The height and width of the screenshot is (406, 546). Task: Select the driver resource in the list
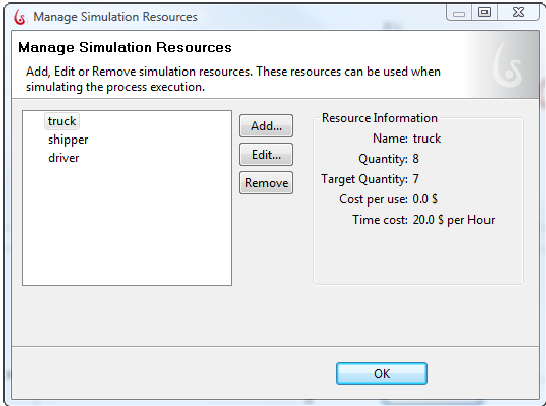[63, 158]
